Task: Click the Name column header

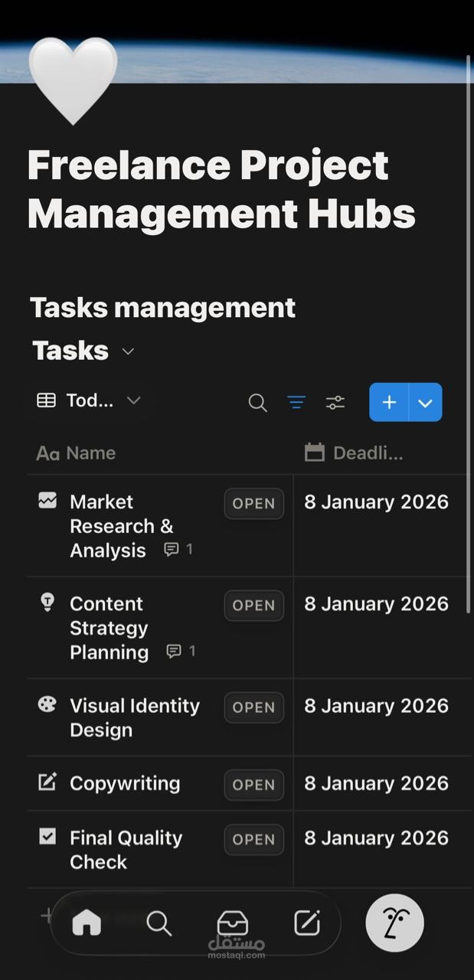Action: (x=90, y=453)
